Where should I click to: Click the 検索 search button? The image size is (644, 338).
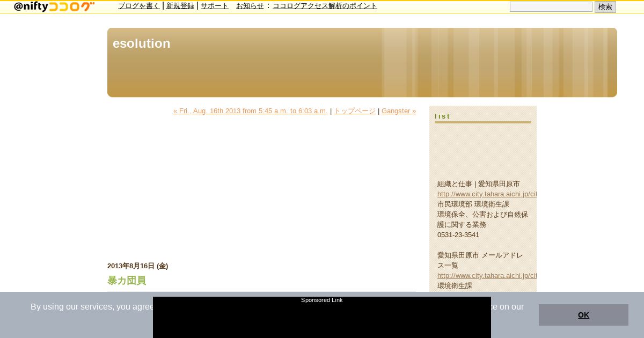605,7
